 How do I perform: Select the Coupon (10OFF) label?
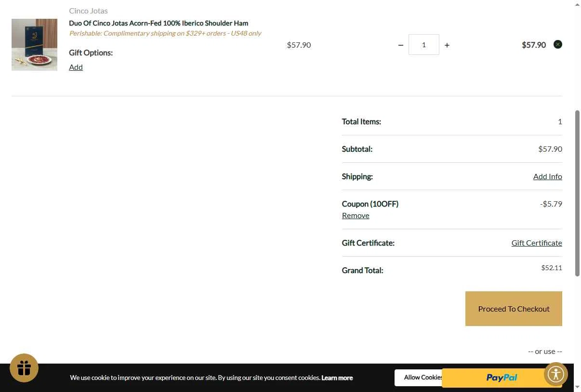tap(370, 204)
